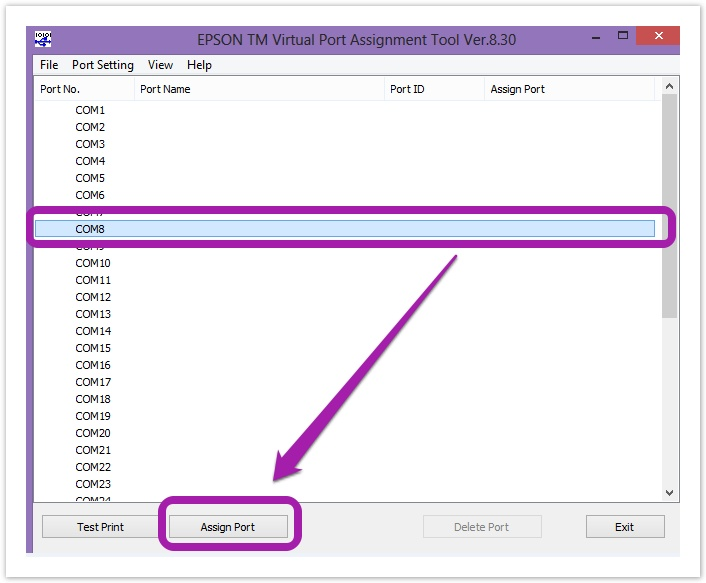
Task: Click the Assign Port column header
Action: [x=568, y=89]
